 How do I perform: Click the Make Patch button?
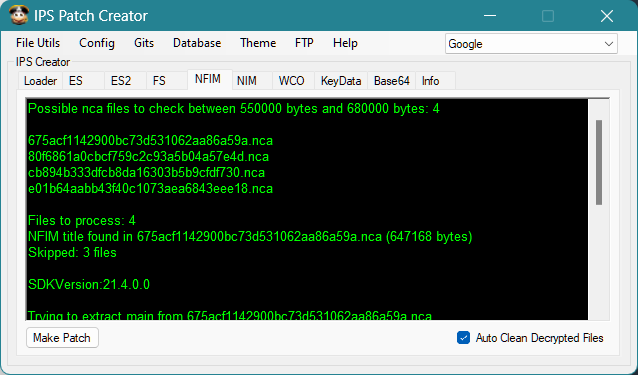[62, 338]
